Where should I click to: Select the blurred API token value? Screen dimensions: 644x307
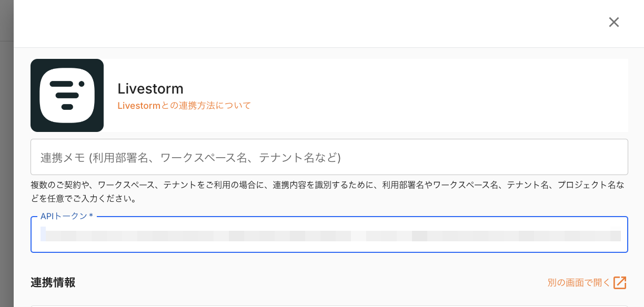pyautogui.click(x=330, y=236)
